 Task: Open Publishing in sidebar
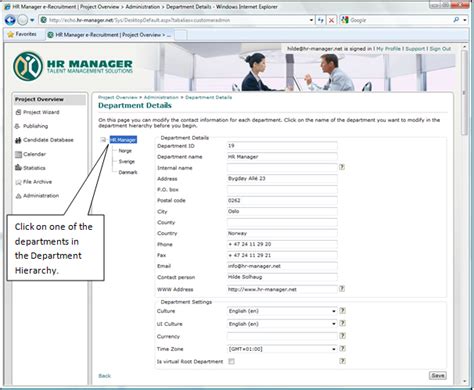tap(35, 126)
